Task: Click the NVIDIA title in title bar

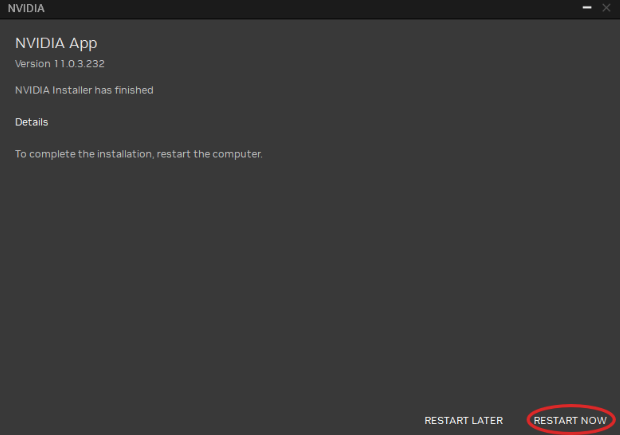Action: click(26, 8)
